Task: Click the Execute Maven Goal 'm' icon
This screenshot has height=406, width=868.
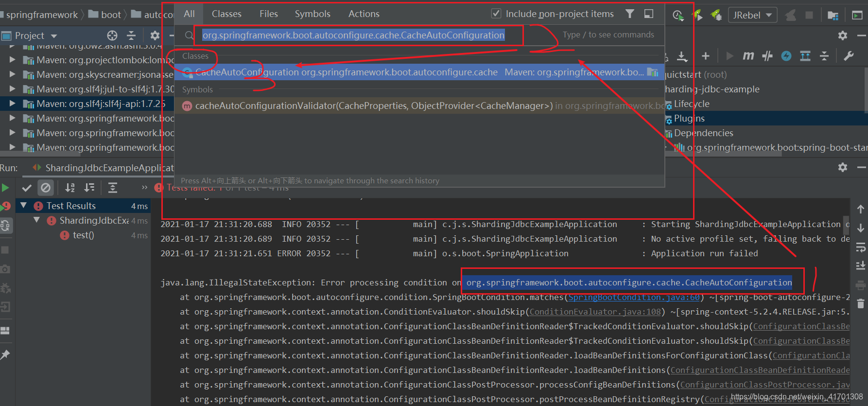Action: (x=748, y=56)
